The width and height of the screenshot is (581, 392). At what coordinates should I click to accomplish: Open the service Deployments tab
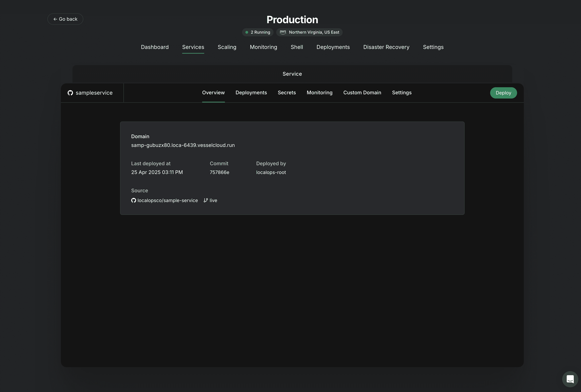click(x=251, y=93)
